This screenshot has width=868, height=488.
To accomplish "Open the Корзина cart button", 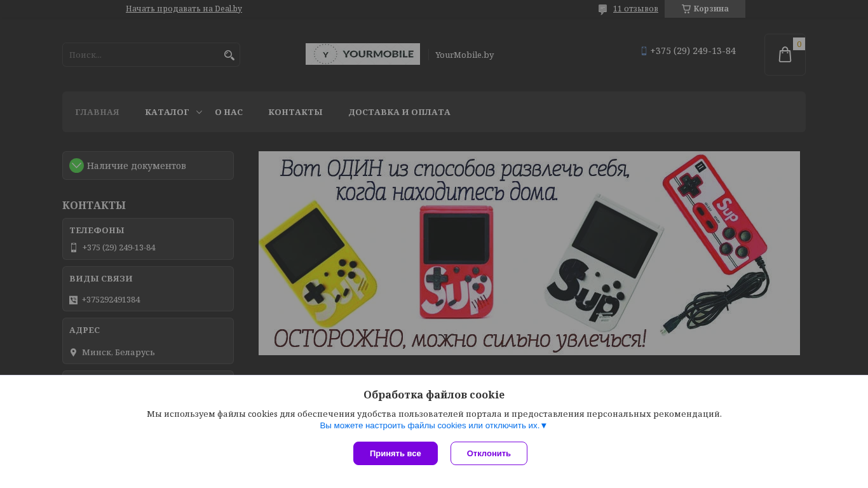I will pos(705,9).
